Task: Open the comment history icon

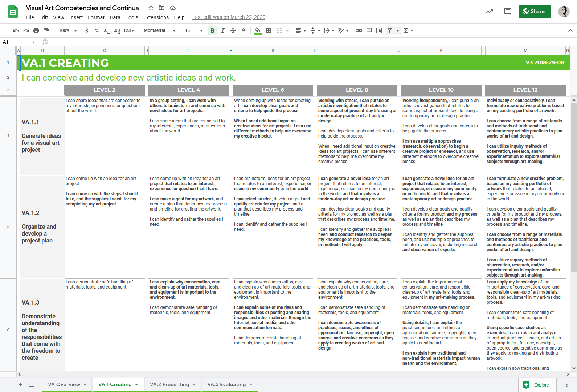Action: click(x=508, y=12)
